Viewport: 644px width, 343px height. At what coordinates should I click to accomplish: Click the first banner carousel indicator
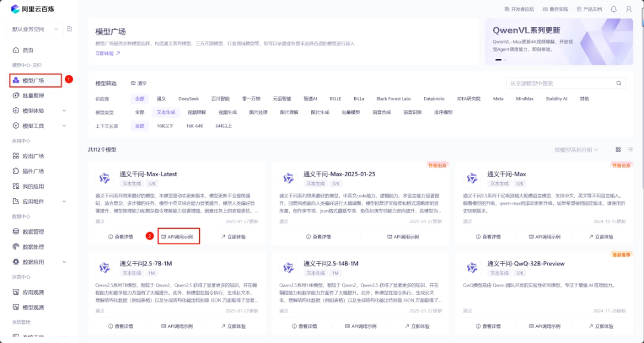498,60
